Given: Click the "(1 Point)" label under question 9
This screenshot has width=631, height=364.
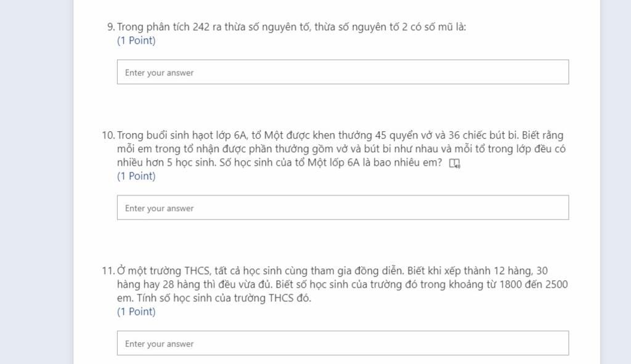Looking at the screenshot, I should click(136, 41).
